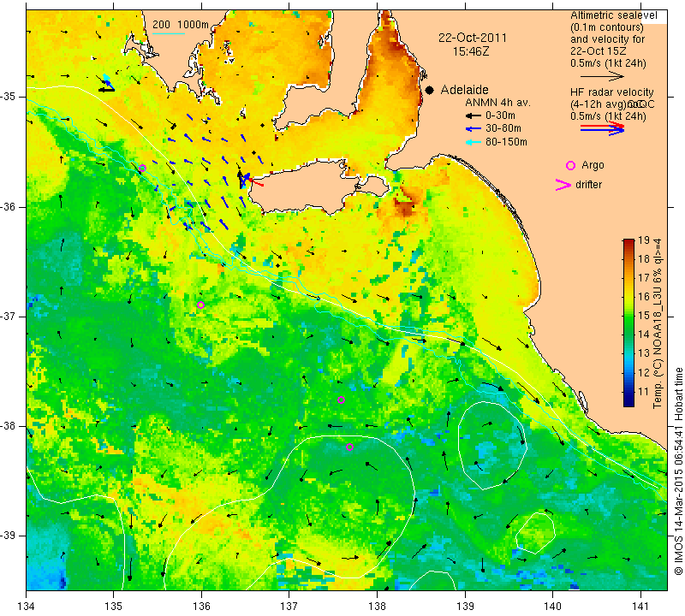Screen dimensions: 685x616
Task: Click the temperature color bar at 15 degrees
Action: [628, 316]
